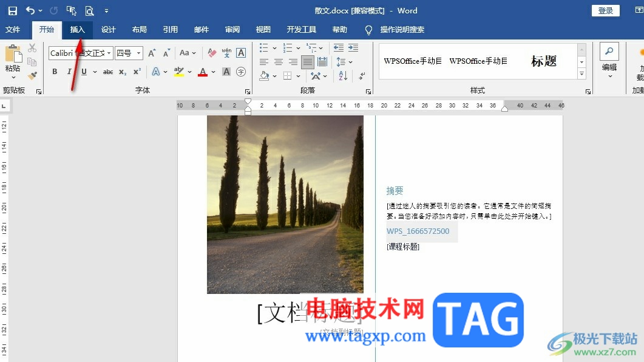Increase font size with the grow icon

[x=152, y=53]
